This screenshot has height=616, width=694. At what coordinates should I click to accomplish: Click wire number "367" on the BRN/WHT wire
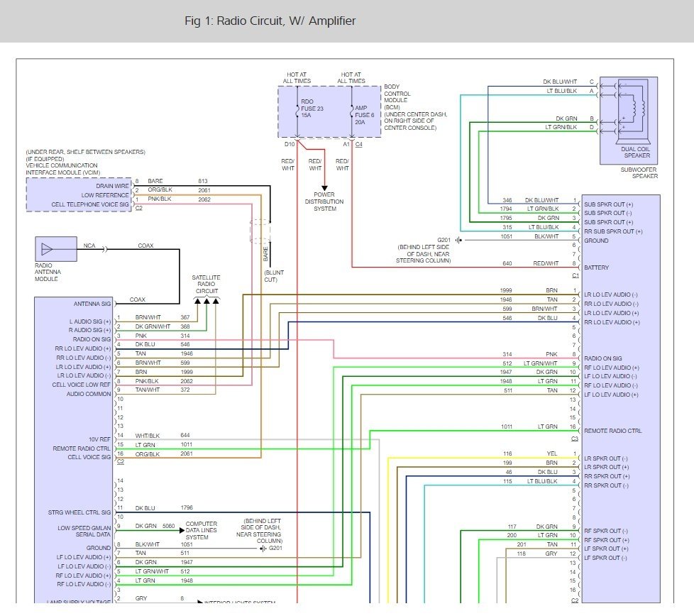(185, 317)
